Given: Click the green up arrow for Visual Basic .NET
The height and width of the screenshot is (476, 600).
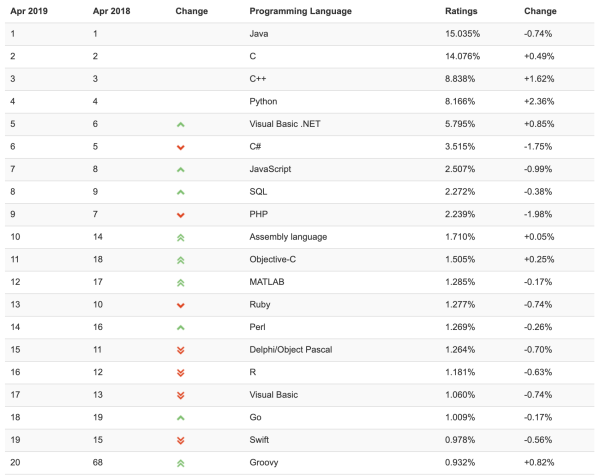Looking at the screenshot, I should [181, 124].
